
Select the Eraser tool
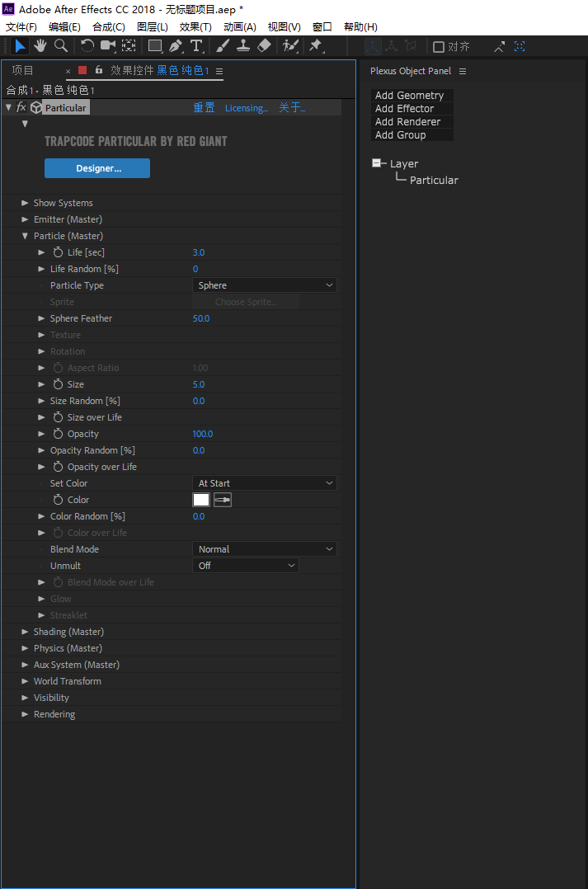pyautogui.click(x=264, y=46)
